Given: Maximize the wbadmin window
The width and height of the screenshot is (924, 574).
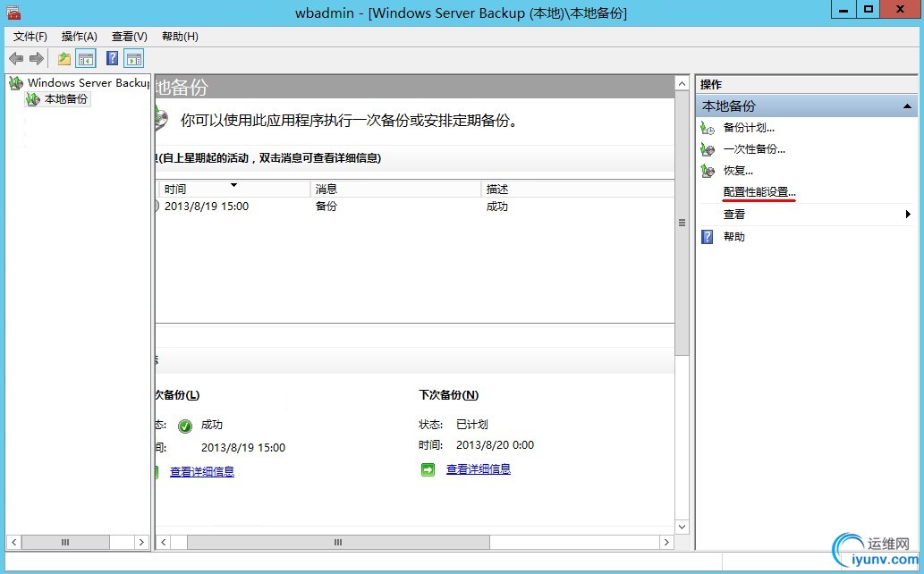Looking at the screenshot, I should [868, 10].
